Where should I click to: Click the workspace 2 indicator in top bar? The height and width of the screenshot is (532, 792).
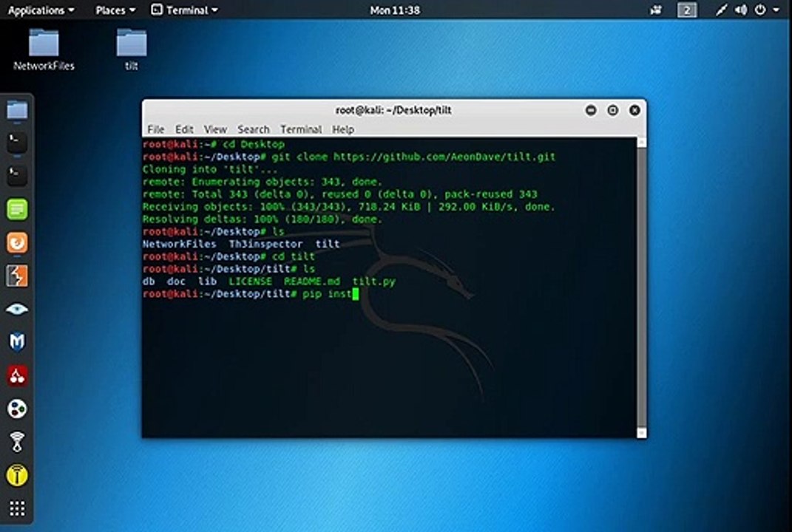687,10
